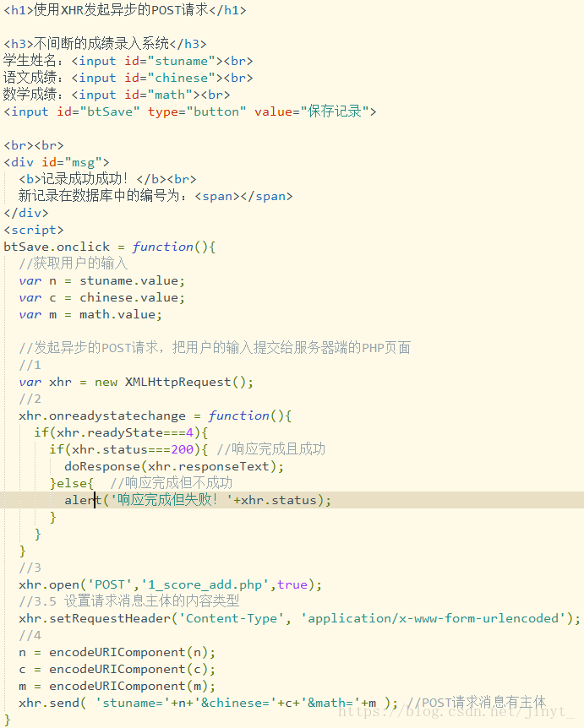Click the comment '//3.5 设置请求消息主体的内容类型'

coord(129,601)
